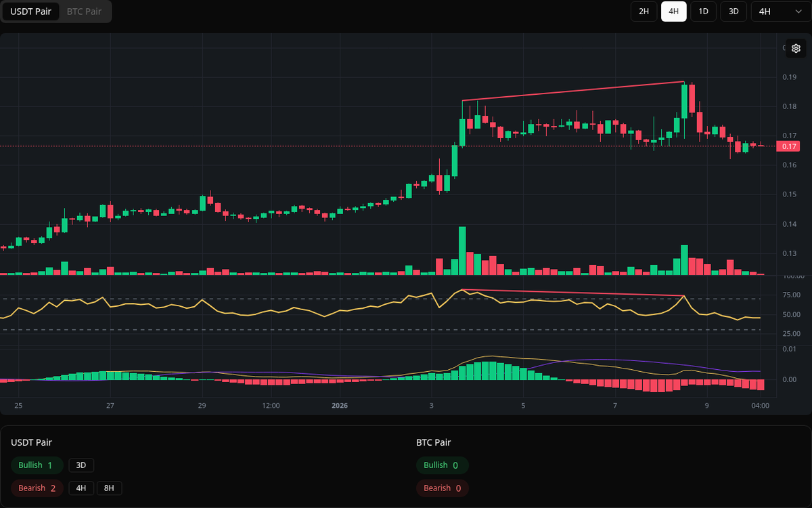Switch to the 2H timeframe
Screen dimensions: 812x508
pyautogui.click(x=644, y=12)
